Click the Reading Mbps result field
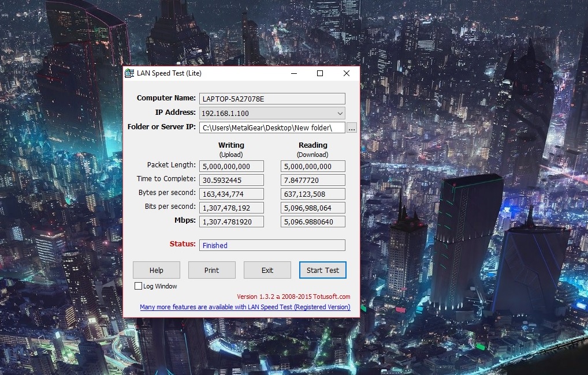This screenshot has width=588, height=375. pyautogui.click(x=312, y=222)
